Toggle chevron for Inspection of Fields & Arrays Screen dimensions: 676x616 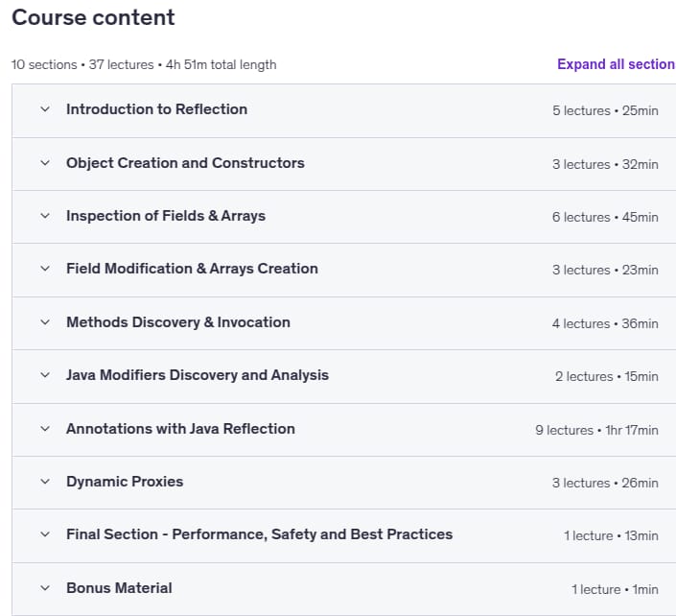tap(45, 216)
